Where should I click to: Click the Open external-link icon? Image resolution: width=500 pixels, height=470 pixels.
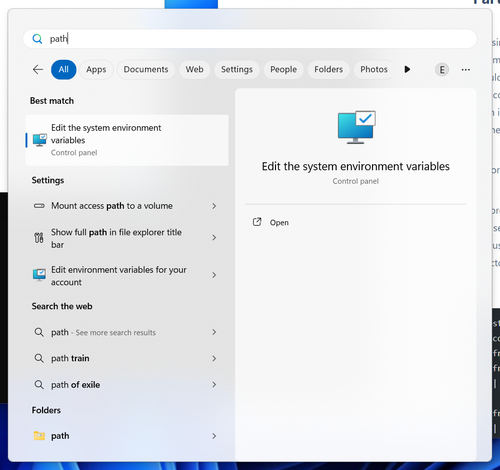click(x=257, y=222)
